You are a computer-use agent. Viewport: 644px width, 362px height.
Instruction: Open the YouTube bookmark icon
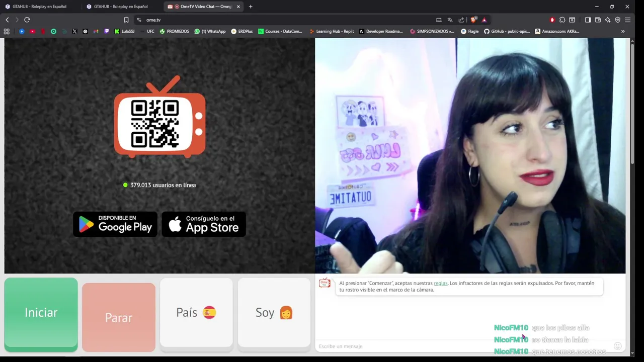tap(32, 31)
